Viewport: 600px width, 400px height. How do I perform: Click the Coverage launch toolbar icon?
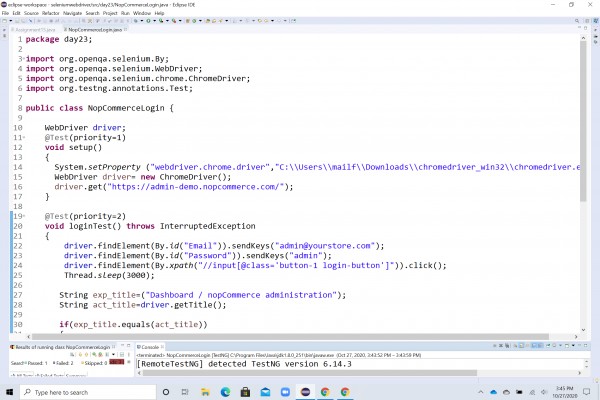(161, 21)
